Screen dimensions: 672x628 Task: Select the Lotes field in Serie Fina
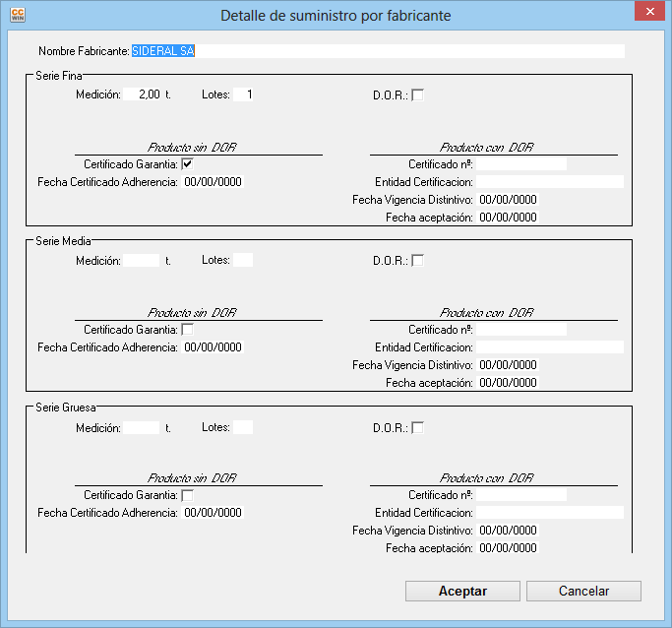click(x=243, y=94)
